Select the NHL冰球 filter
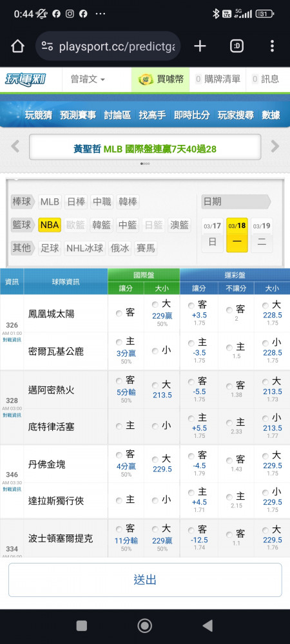 pyautogui.click(x=85, y=248)
